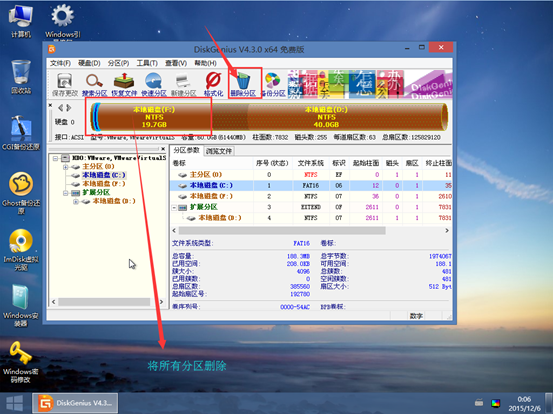Select primary partition (0) row in table
The image size is (553, 414).
click(x=311, y=175)
